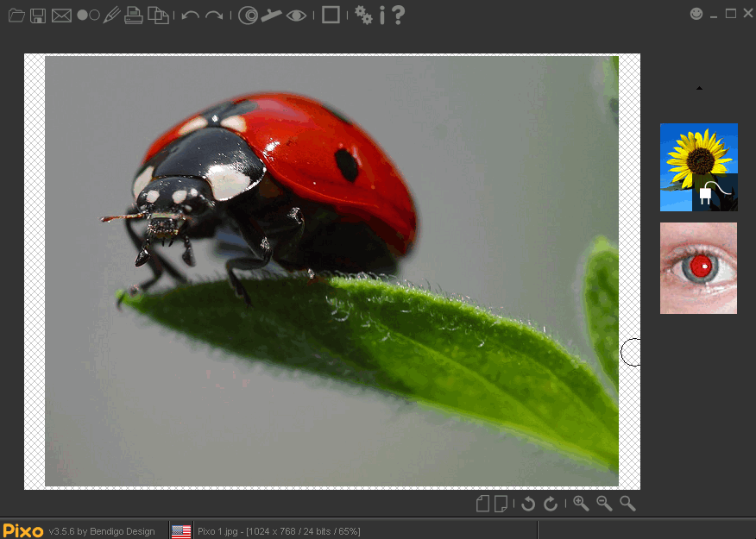Zoom in with the plus magnifier

tap(581, 504)
